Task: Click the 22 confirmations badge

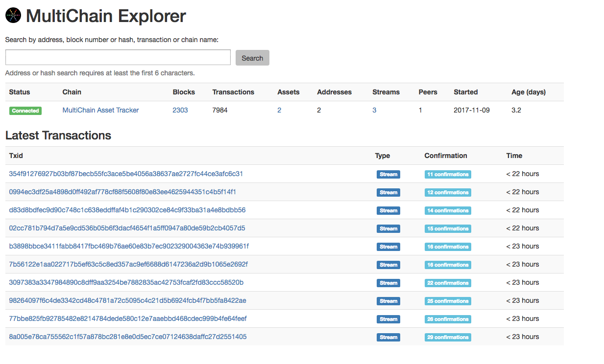Action: point(448,283)
